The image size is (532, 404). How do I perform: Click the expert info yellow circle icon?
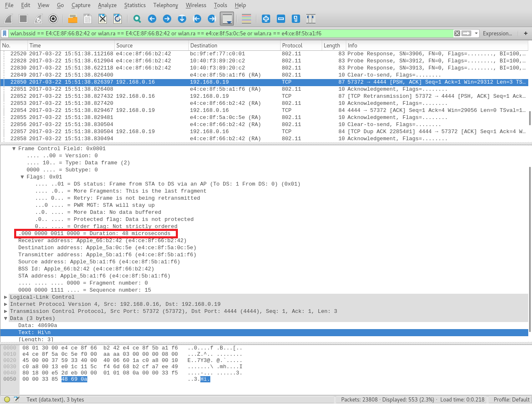[x=7, y=399]
